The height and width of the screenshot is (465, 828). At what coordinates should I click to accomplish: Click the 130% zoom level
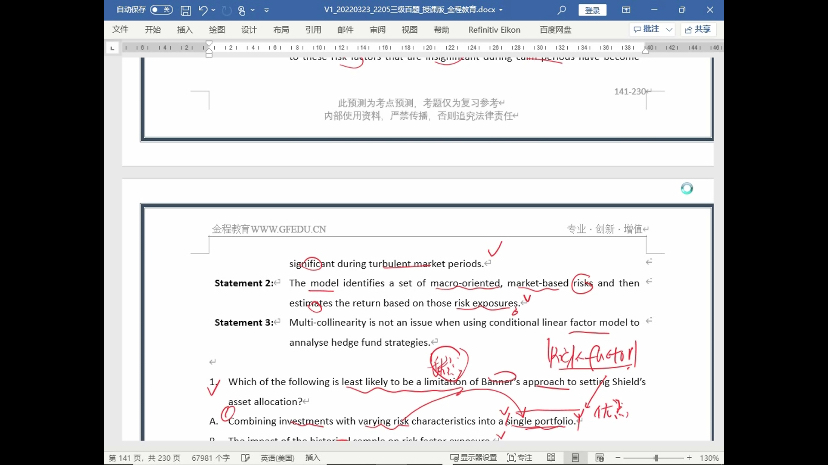pyautogui.click(x=709, y=458)
